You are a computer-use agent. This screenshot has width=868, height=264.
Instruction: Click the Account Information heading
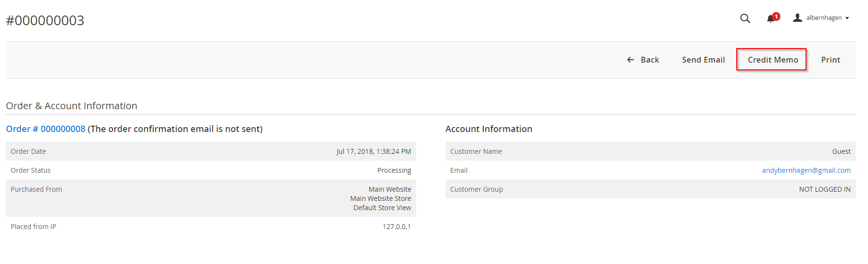(489, 129)
